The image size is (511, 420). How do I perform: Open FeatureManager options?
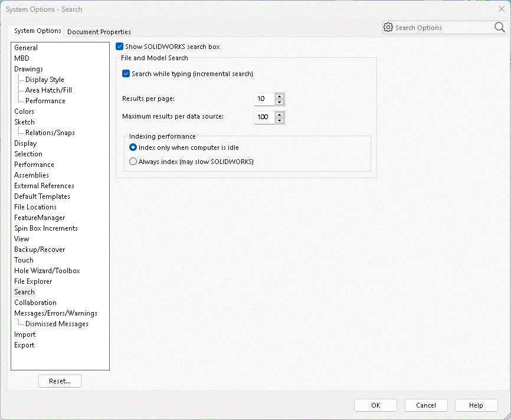point(40,218)
